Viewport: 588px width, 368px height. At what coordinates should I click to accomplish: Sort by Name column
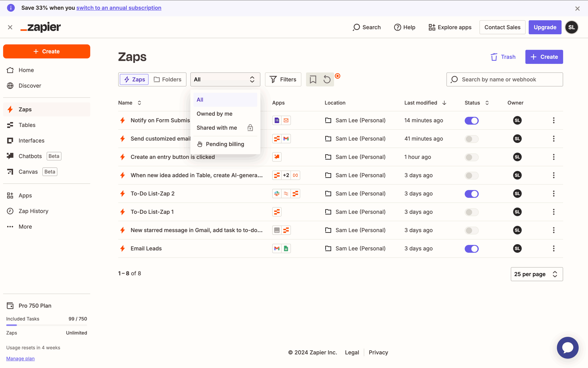130,103
